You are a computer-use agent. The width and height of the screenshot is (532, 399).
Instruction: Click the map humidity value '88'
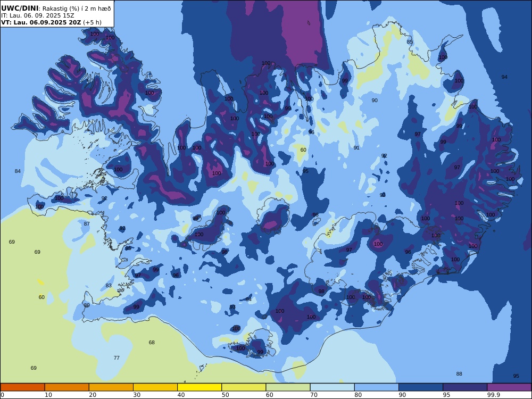tap(459, 373)
